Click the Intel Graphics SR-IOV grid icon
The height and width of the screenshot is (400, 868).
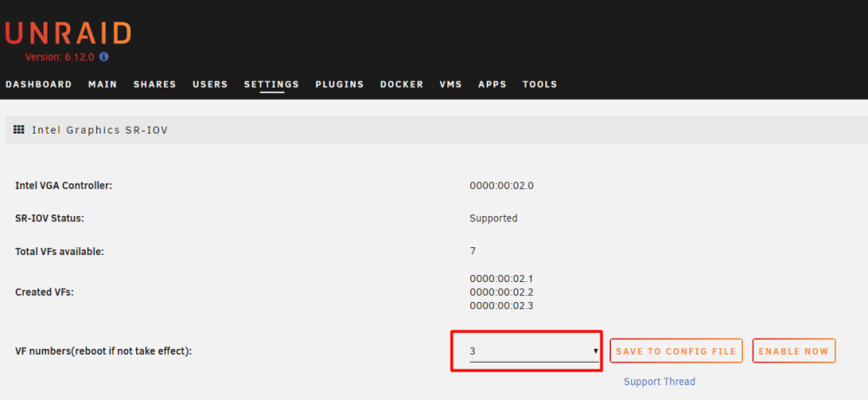click(19, 130)
